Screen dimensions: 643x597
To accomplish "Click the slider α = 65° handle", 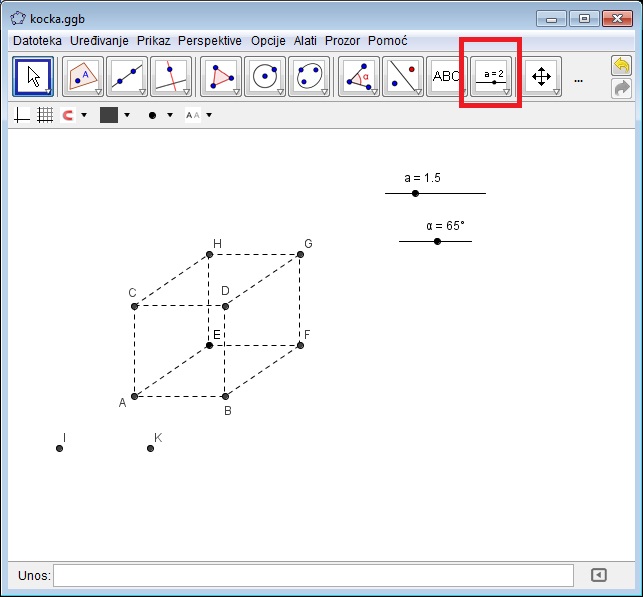I will (437, 241).
